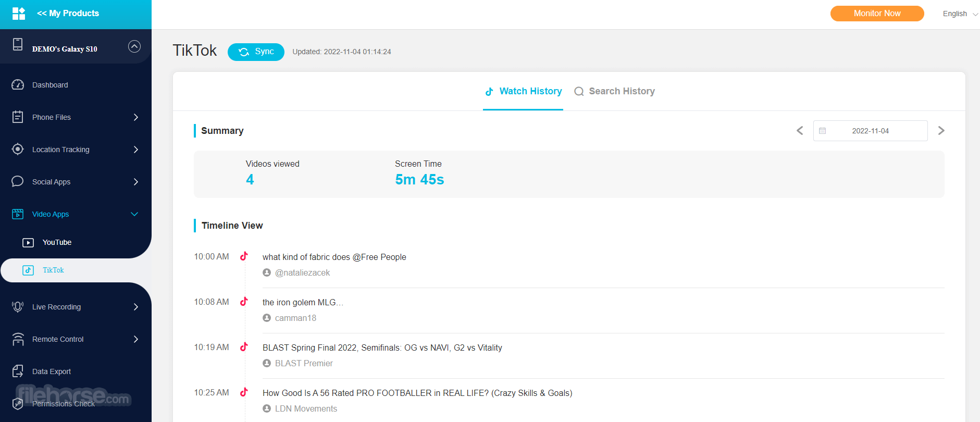Open the date picker showing 2022-11-04
The width and height of the screenshot is (980, 422).
click(870, 131)
